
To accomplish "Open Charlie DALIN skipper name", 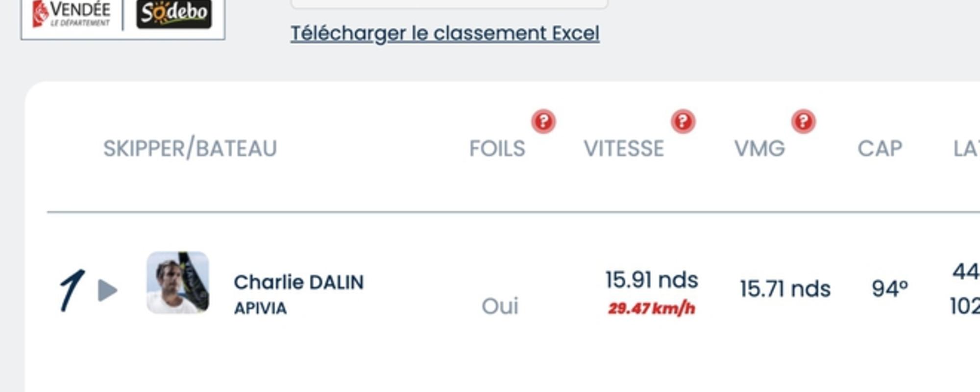I will pos(298,282).
